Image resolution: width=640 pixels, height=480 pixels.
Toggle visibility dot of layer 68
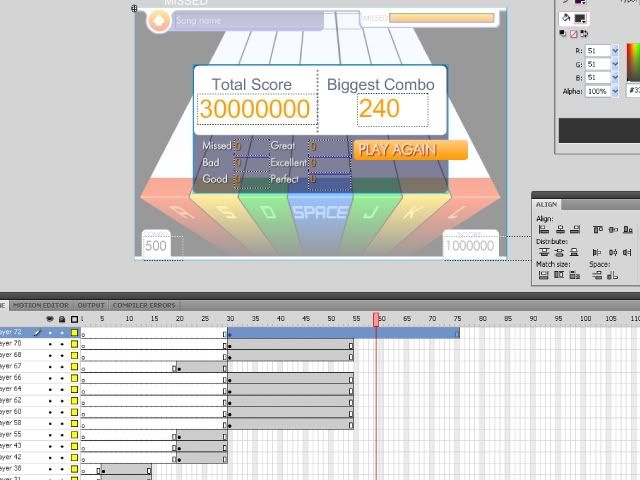pos(50,356)
